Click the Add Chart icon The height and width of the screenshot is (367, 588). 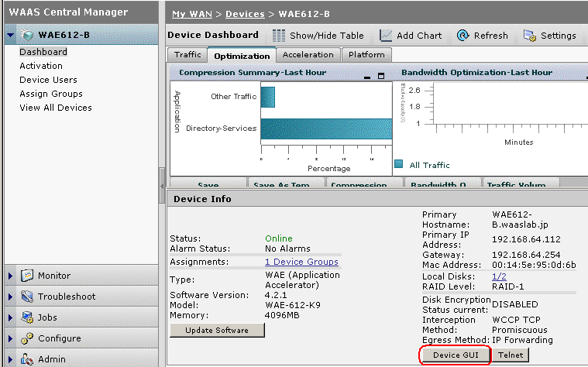coord(386,36)
